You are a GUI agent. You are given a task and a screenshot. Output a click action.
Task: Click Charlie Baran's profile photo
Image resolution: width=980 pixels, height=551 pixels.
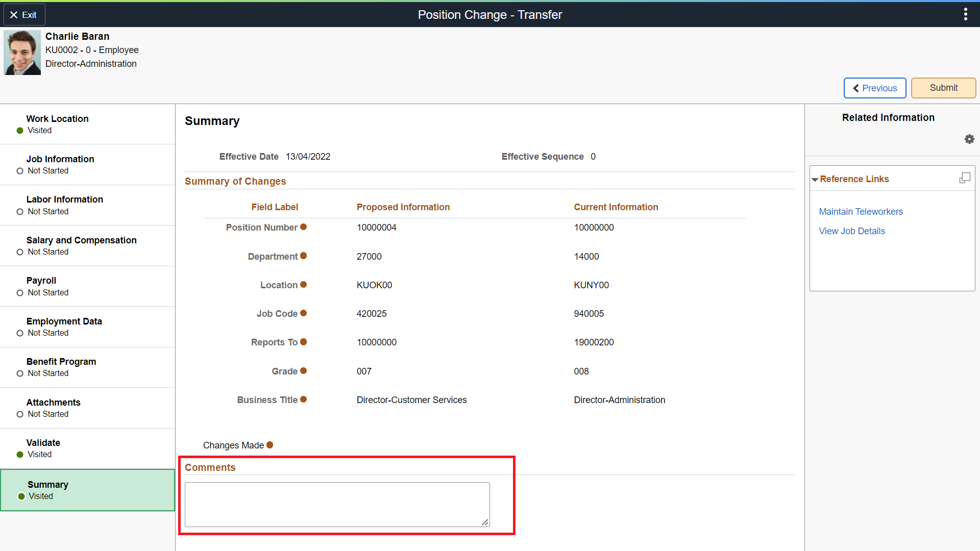pos(22,52)
